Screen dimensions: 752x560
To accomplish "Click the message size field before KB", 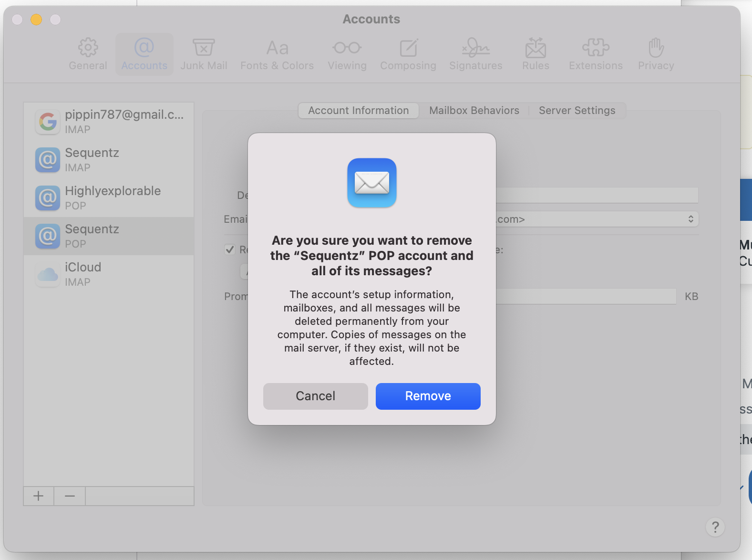I will point(586,296).
